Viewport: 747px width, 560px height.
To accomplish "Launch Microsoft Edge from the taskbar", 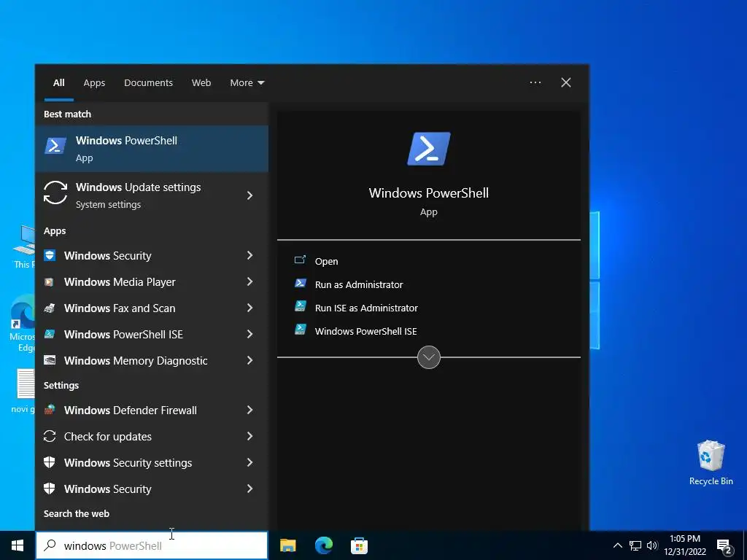I will tap(324, 545).
